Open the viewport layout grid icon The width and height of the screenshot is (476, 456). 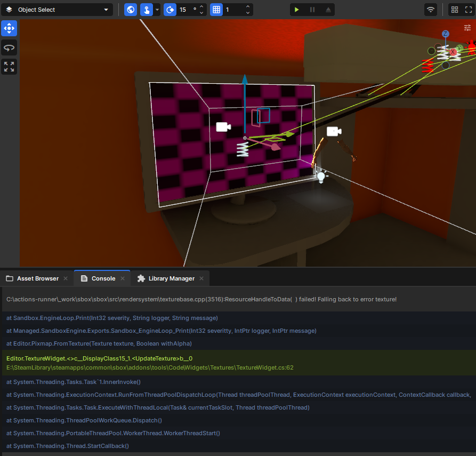click(455, 10)
